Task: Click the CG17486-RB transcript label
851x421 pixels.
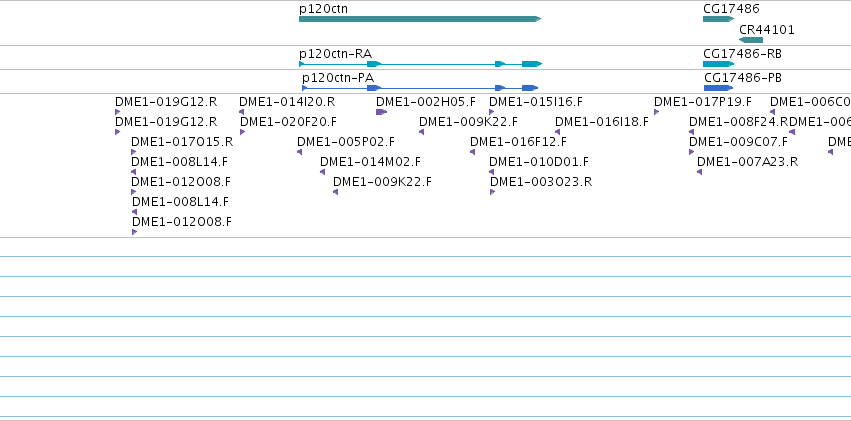Action: tap(742, 54)
